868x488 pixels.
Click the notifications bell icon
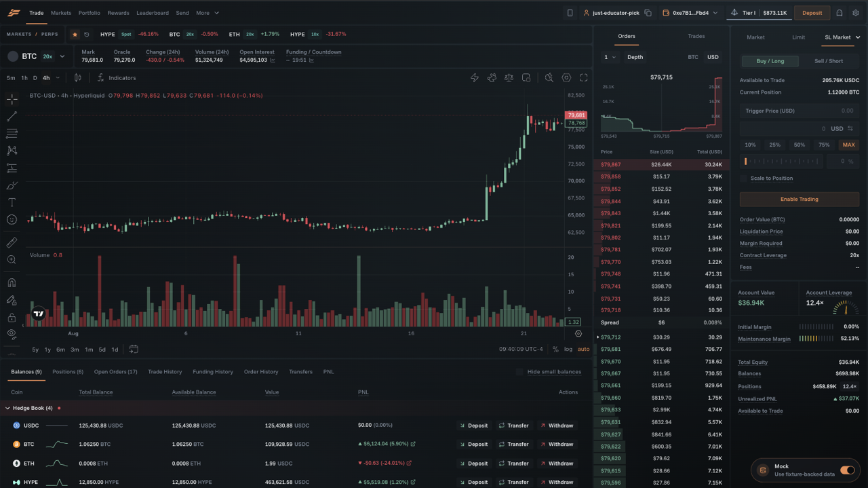click(839, 13)
